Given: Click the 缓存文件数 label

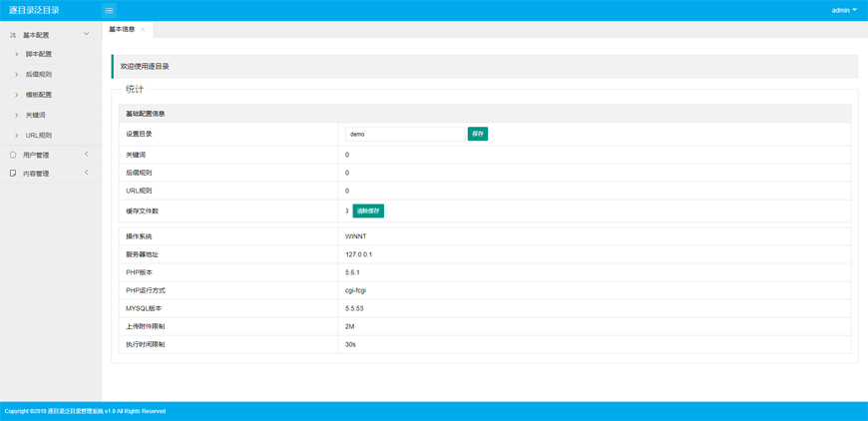Looking at the screenshot, I should click(x=143, y=210).
